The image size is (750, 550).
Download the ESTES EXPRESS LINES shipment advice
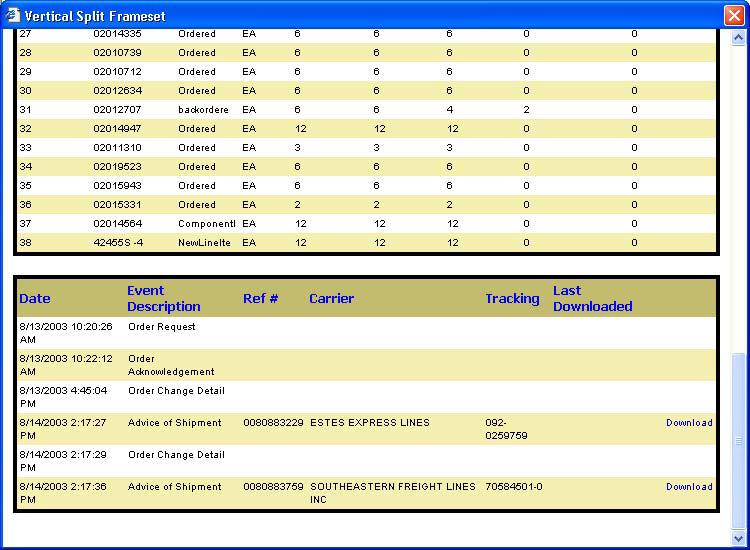689,423
